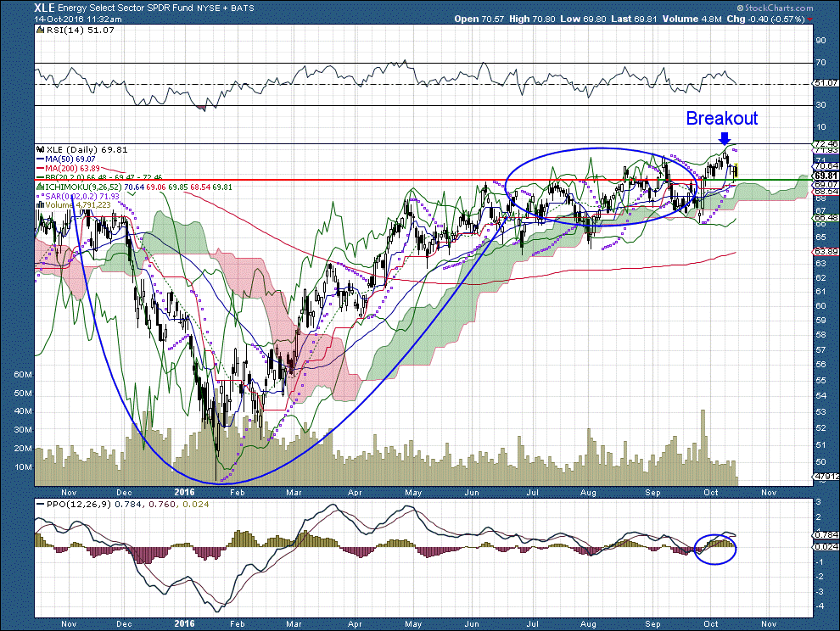
Task: Click the volume bars legend icon
Action: [40, 205]
